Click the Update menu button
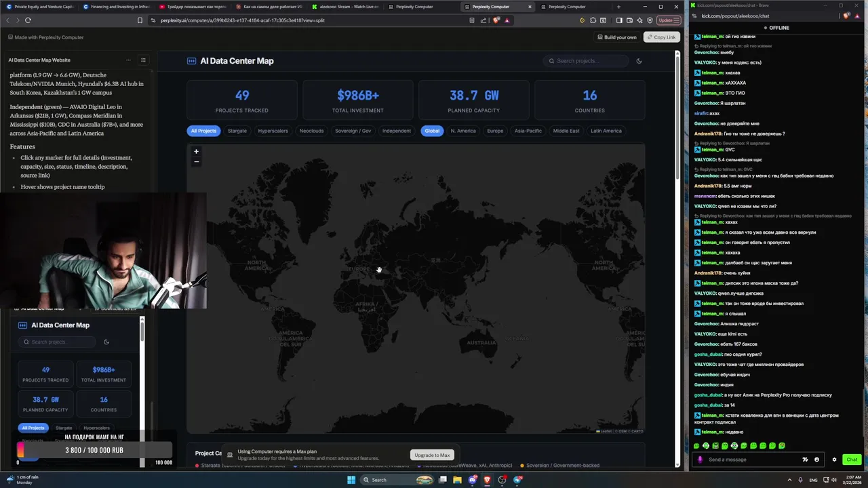Image resolution: width=868 pixels, height=488 pixels. coord(669,20)
